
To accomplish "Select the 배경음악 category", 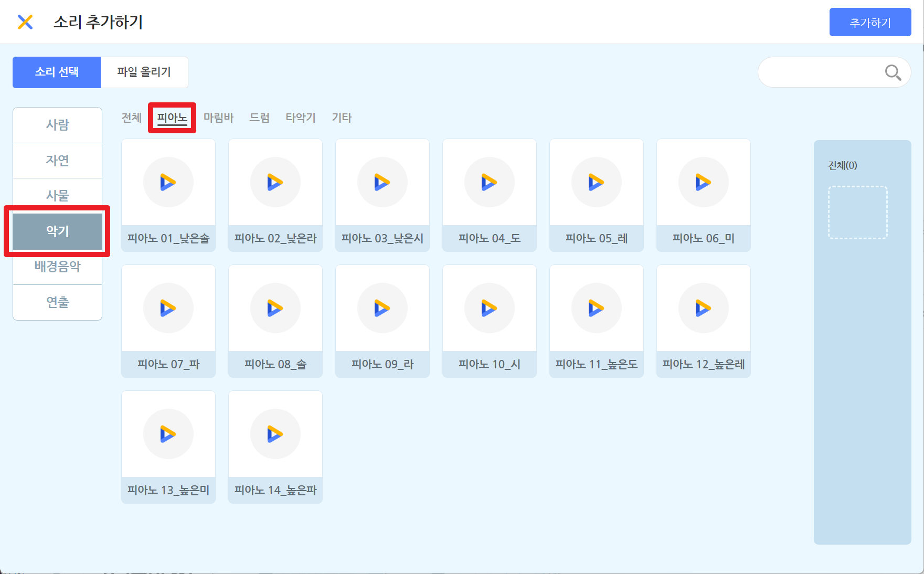I will (x=58, y=267).
